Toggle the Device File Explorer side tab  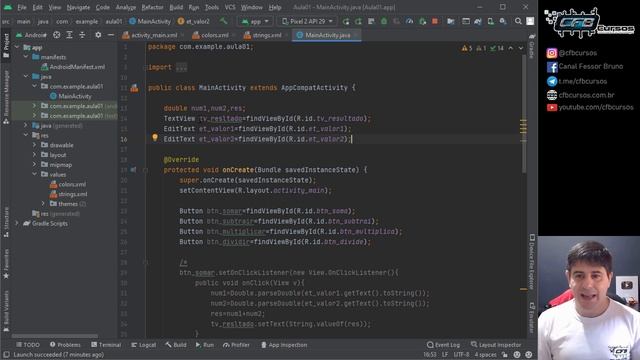coord(532,261)
